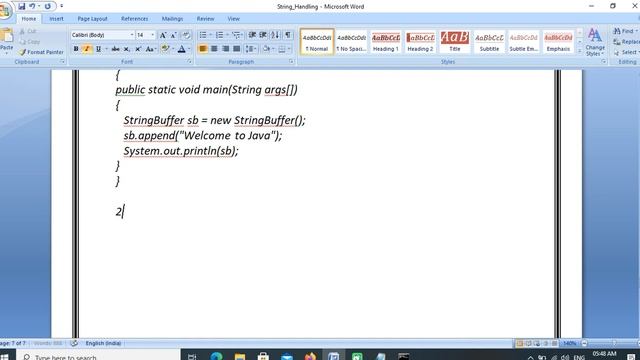Apply text highlight color
This screenshot has height=360, width=640.
click(x=164, y=49)
